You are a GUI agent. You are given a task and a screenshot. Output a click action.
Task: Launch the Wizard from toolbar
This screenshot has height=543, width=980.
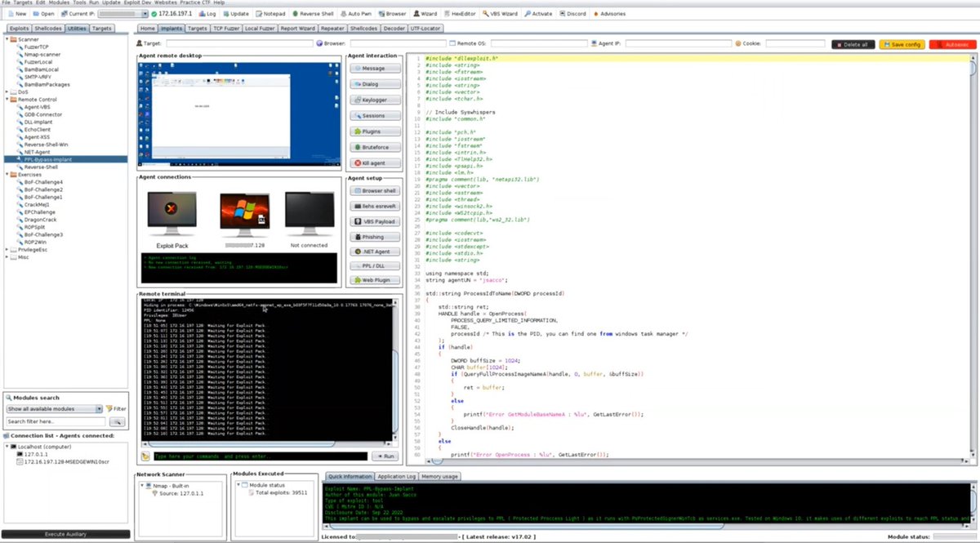(425, 14)
